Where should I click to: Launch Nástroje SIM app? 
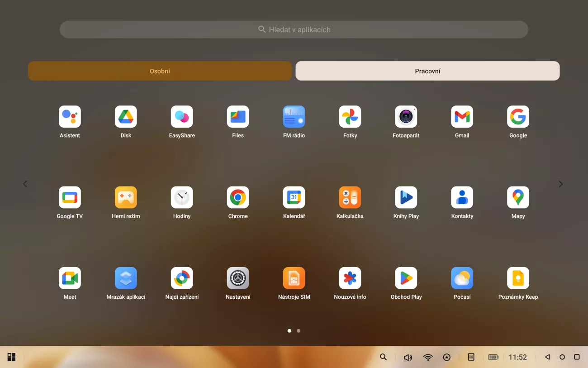coord(294,278)
